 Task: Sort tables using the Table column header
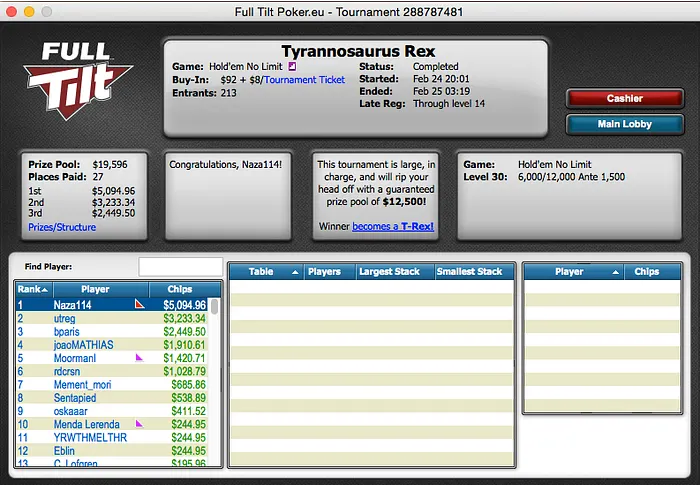(266, 271)
